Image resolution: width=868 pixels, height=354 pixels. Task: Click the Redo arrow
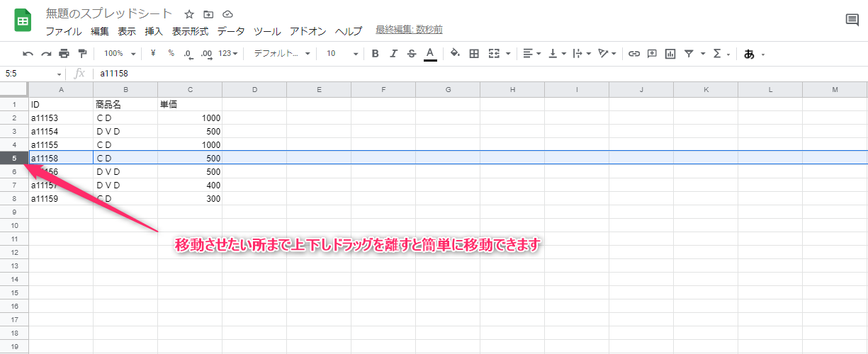(x=46, y=53)
